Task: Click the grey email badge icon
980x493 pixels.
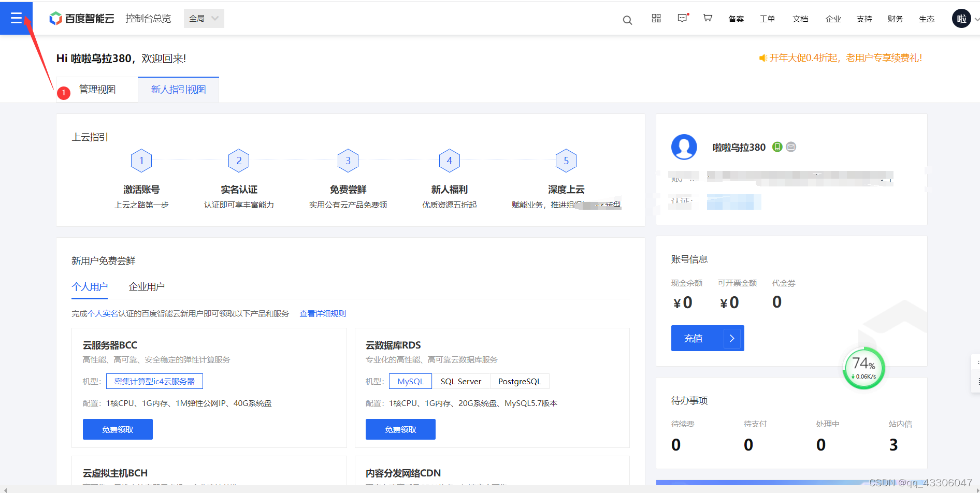Action: tap(791, 147)
